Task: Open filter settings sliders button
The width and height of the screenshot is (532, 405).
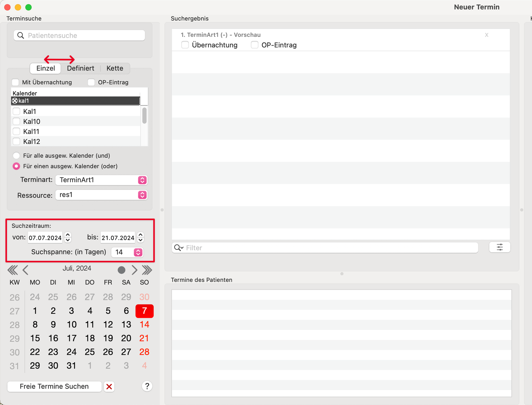Action: [x=499, y=247]
